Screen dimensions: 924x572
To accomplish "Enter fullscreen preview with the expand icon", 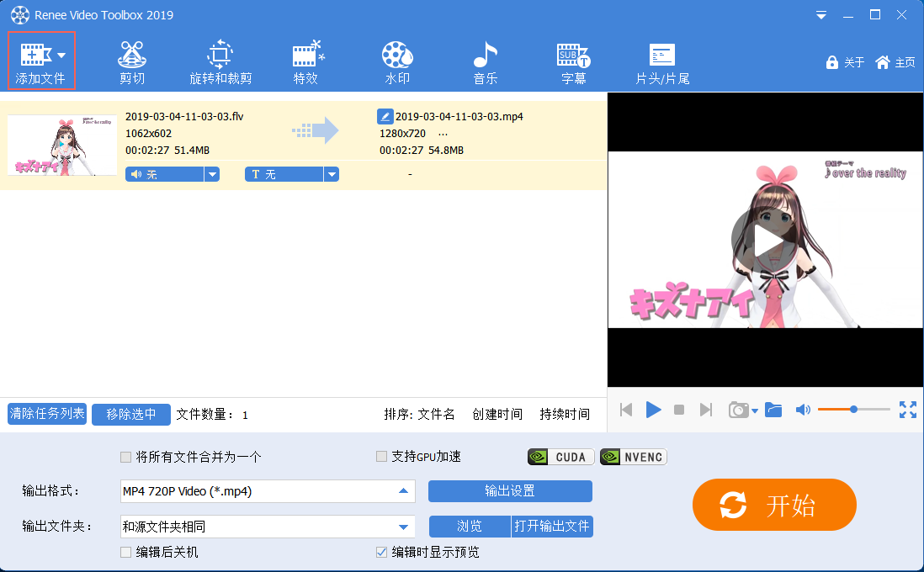I will (x=907, y=410).
